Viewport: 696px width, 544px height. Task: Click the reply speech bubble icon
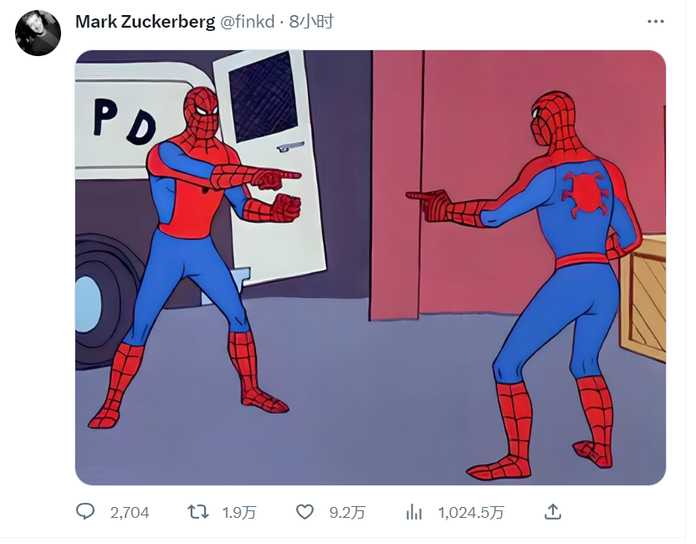[x=85, y=512]
